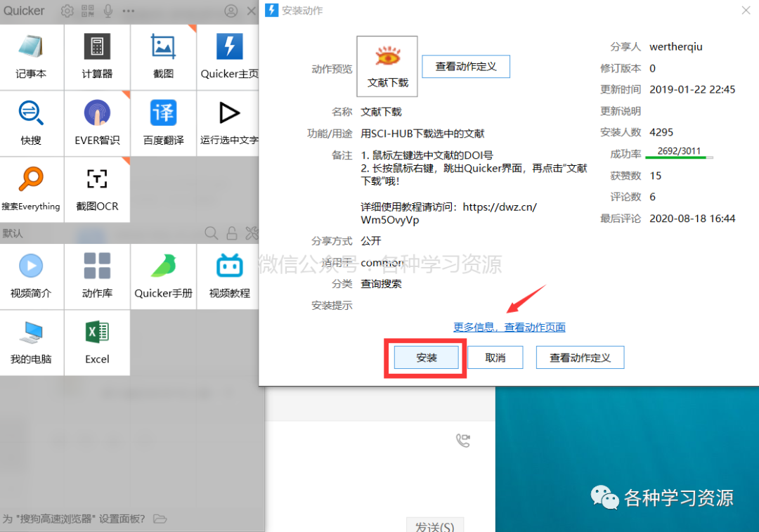
Task: Click the 公开 share mode value
Action: [x=371, y=240]
